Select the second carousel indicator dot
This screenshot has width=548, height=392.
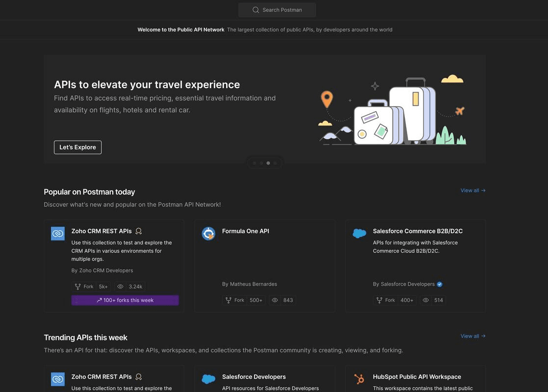click(261, 162)
